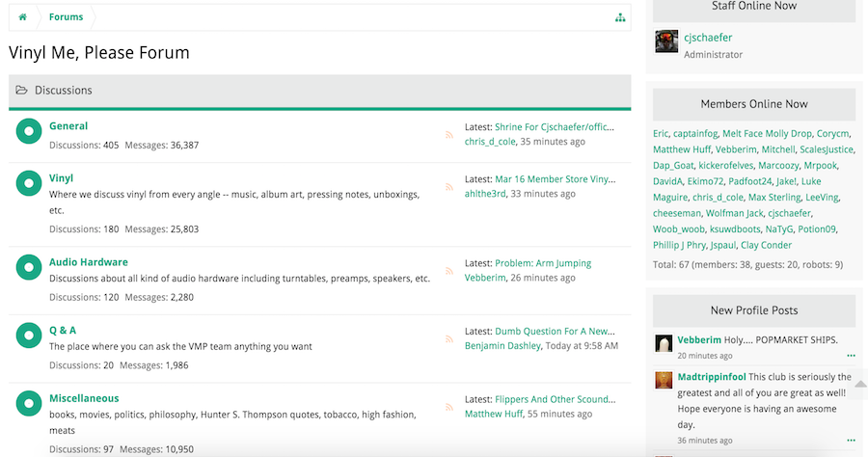The height and width of the screenshot is (457, 868).
Task: Click the Q & A status circle icon
Action: click(29, 336)
